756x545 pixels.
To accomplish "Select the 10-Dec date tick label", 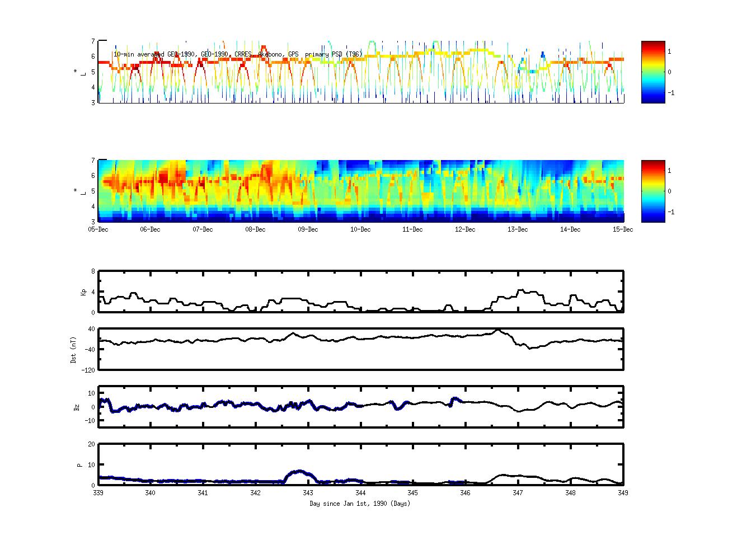I will (360, 229).
